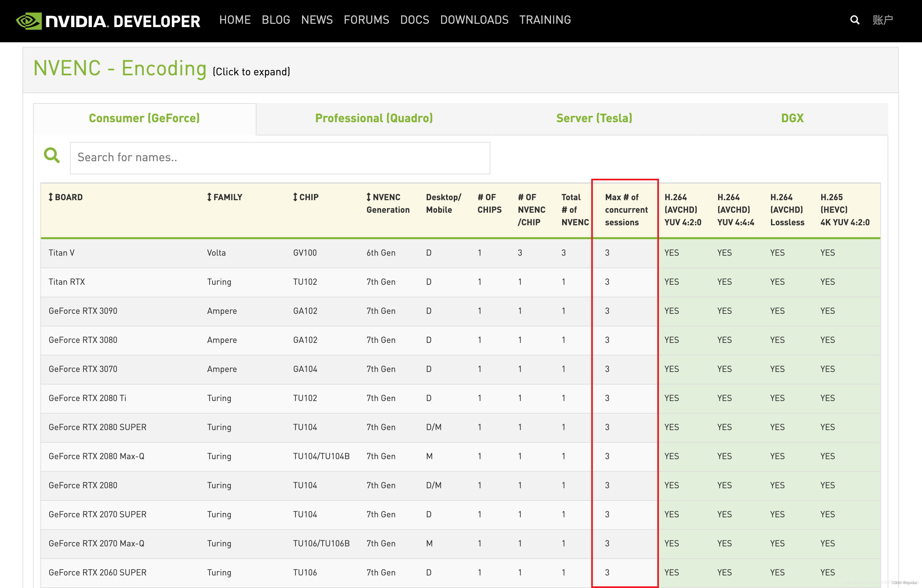Image resolution: width=922 pixels, height=588 pixels.
Task: Select the GeForce RTX 3090 table row
Action: point(83,311)
